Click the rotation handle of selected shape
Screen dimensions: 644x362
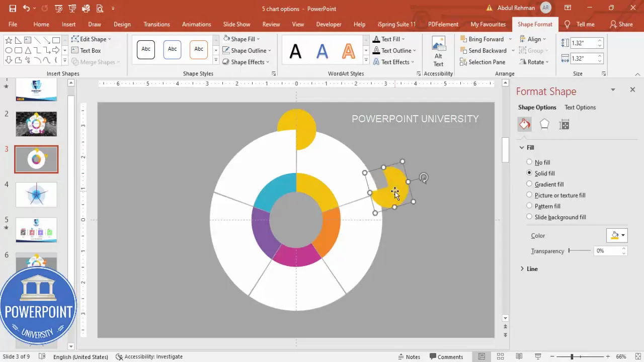424,177
